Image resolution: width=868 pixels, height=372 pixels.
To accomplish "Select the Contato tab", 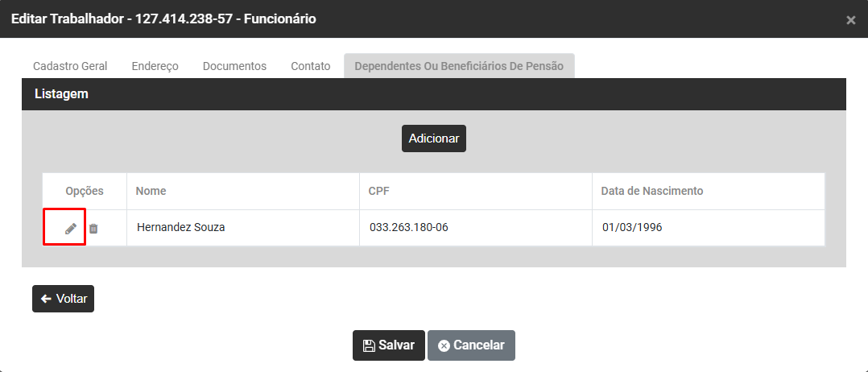I will (311, 66).
